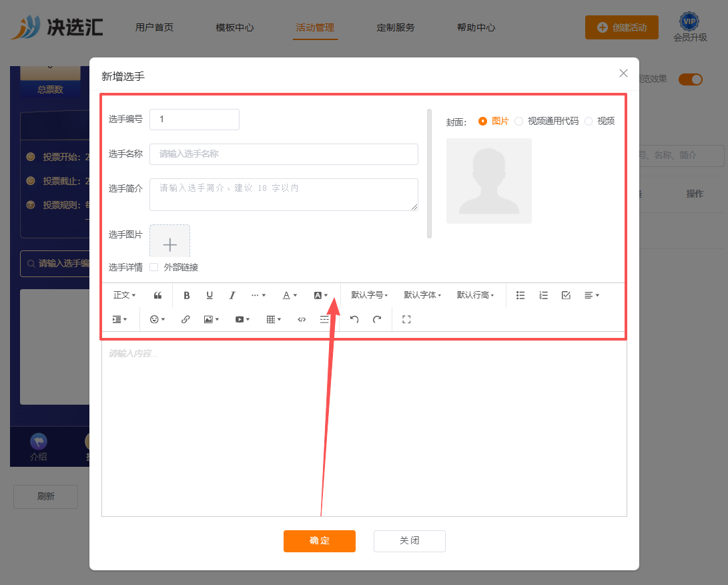Click the VIP 会员升级 badge

click(x=690, y=27)
